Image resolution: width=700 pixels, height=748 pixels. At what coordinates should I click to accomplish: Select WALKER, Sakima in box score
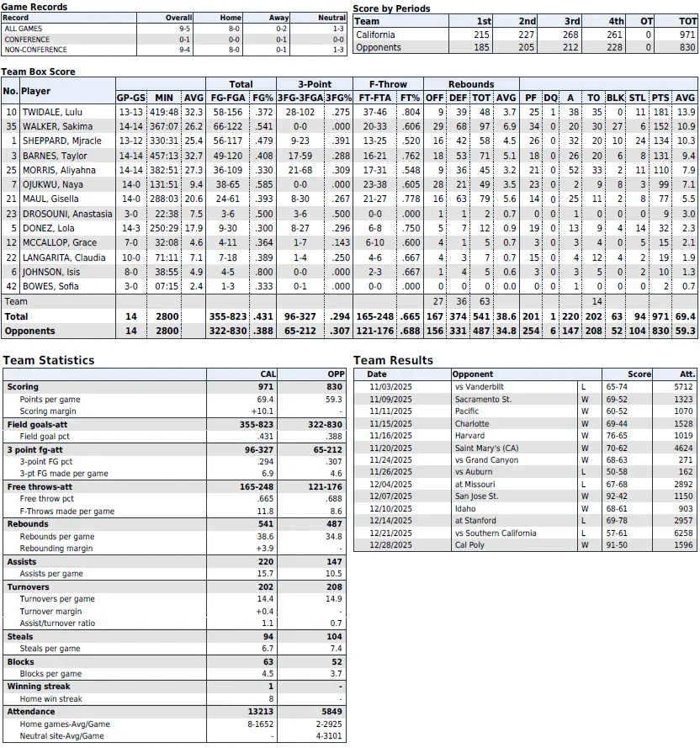tap(57, 126)
